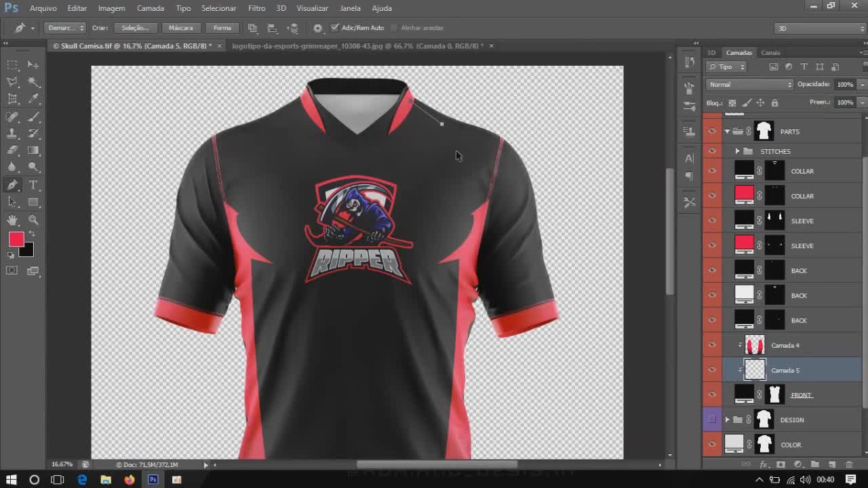Click the Máscara button
Image resolution: width=868 pixels, height=488 pixels.
click(180, 28)
